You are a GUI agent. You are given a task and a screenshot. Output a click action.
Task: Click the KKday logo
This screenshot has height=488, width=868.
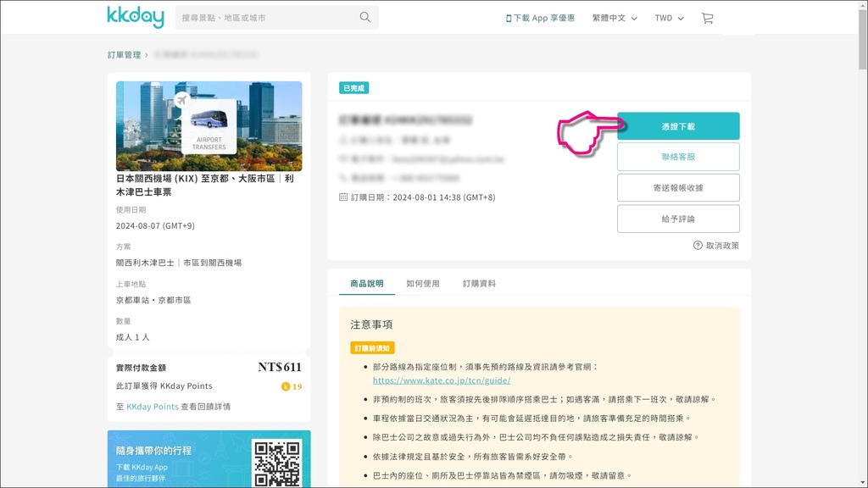click(136, 17)
